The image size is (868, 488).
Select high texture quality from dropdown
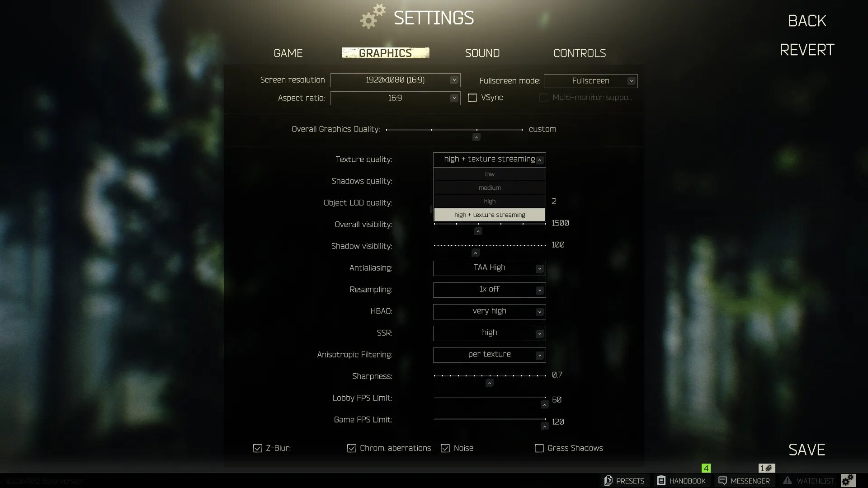tap(489, 201)
